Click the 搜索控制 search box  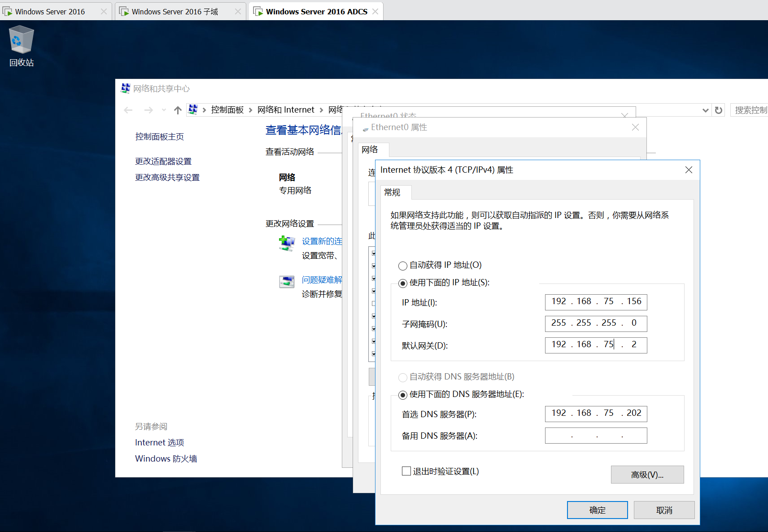click(x=749, y=110)
